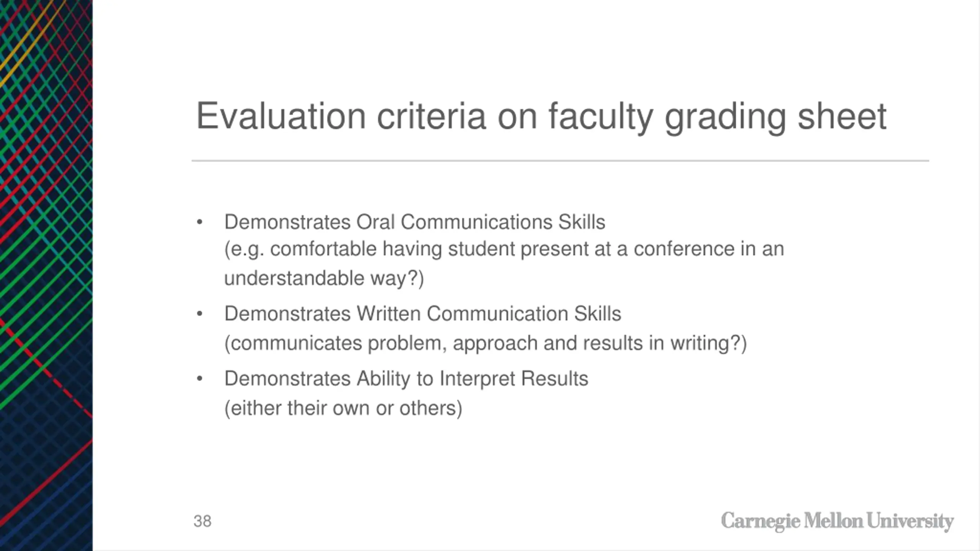Image resolution: width=980 pixels, height=551 pixels.
Task: Click the word 'sheet' in the title
Action: pyautogui.click(x=842, y=116)
